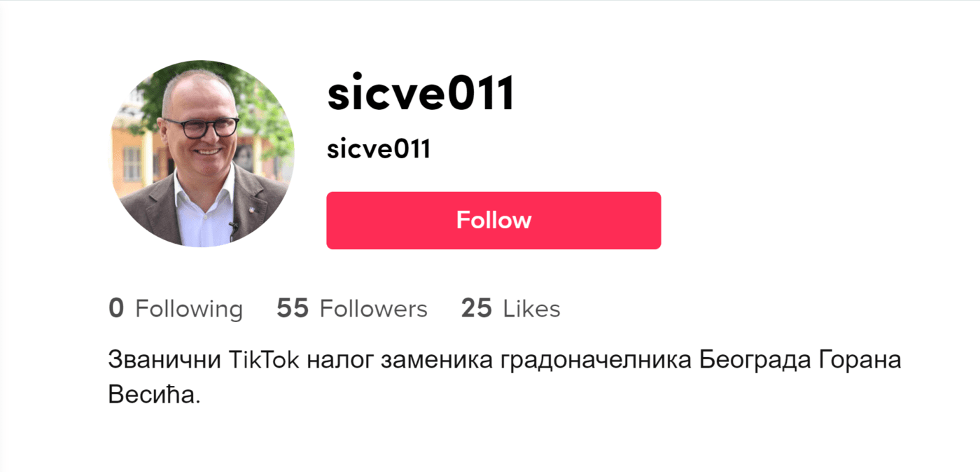Click the Follow button
This screenshot has width=980, height=472.
pos(493,221)
